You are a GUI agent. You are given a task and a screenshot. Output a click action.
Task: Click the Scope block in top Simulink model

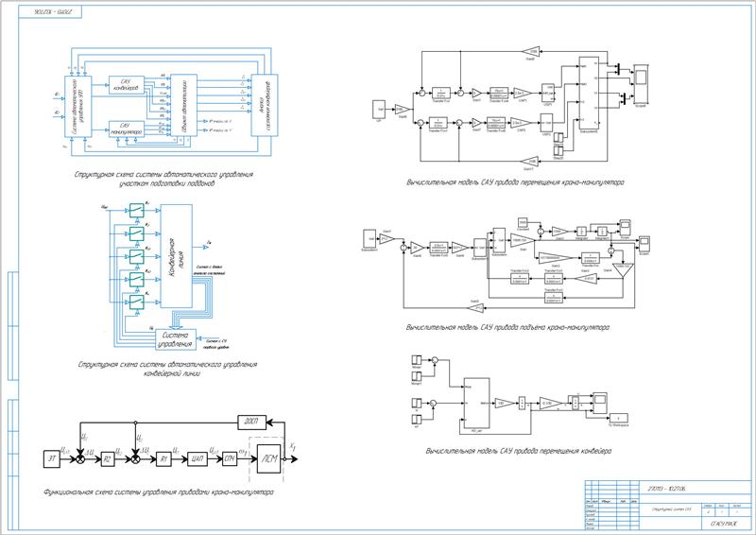641,83
